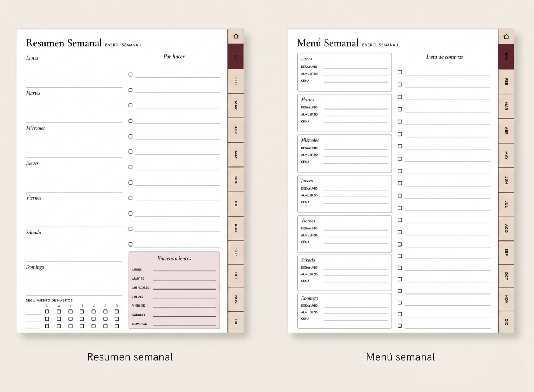Select ENE tab on Resumen Semanal page
The width and height of the screenshot is (534, 392).
[x=236, y=56]
